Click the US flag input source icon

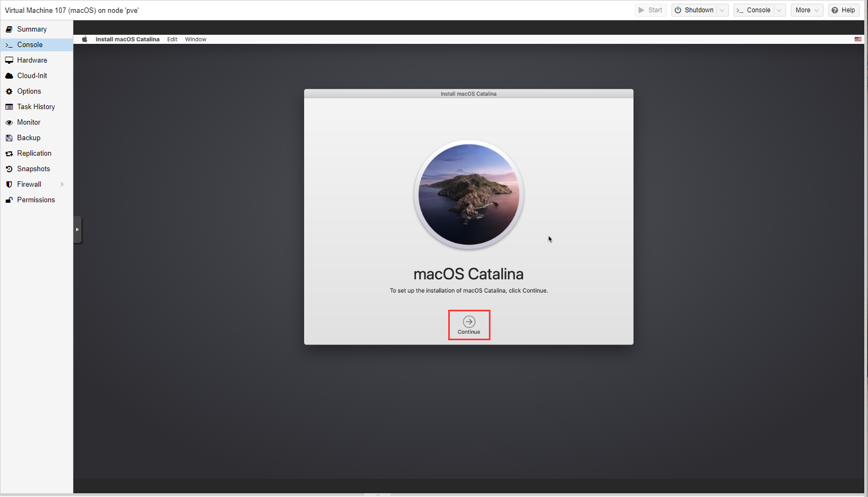pos(858,39)
